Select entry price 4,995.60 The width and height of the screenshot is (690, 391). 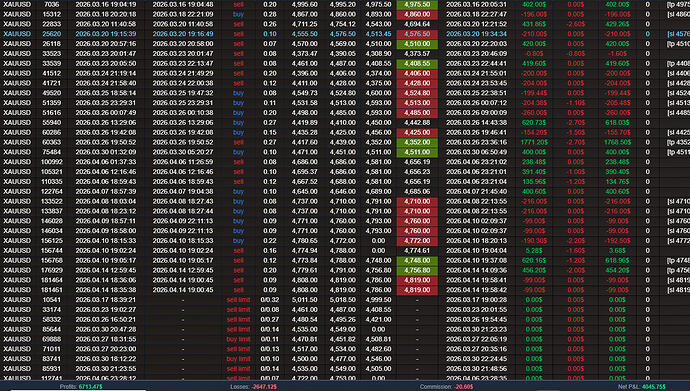(x=305, y=4)
